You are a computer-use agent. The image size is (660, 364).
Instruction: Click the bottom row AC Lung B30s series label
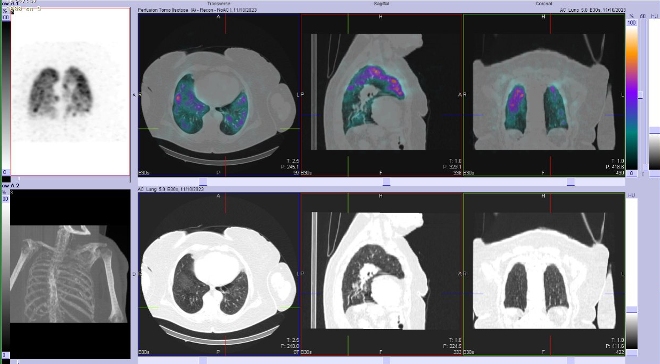[170, 189]
